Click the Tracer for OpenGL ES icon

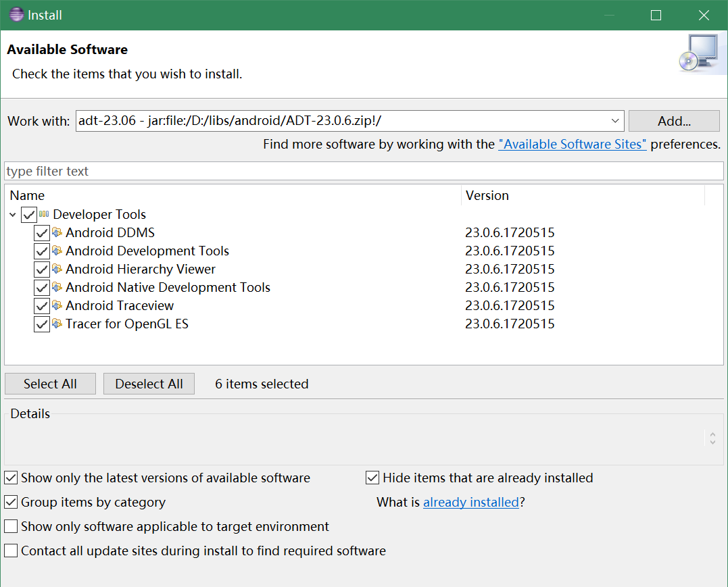(57, 324)
